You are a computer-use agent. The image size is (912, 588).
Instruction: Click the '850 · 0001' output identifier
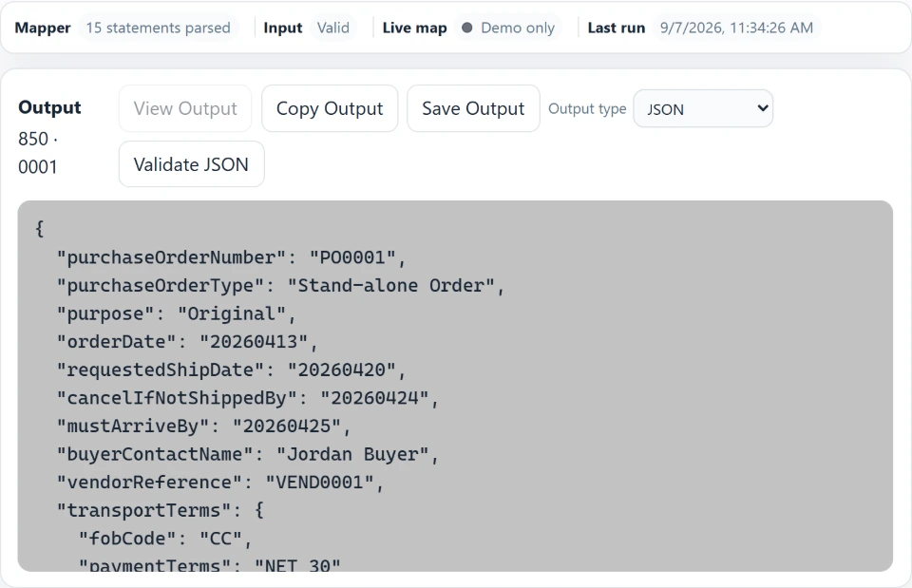[38, 153]
